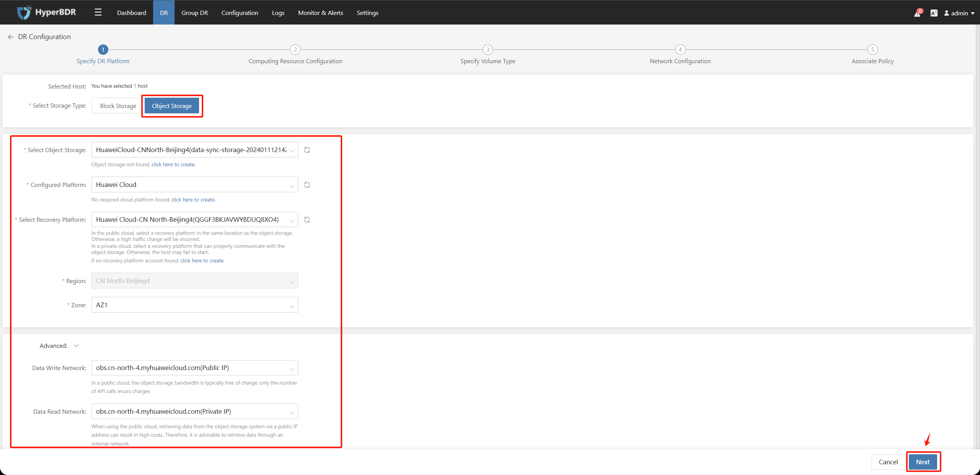Click the Next button
Viewport: 980px width, 475px height.
(923, 462)
